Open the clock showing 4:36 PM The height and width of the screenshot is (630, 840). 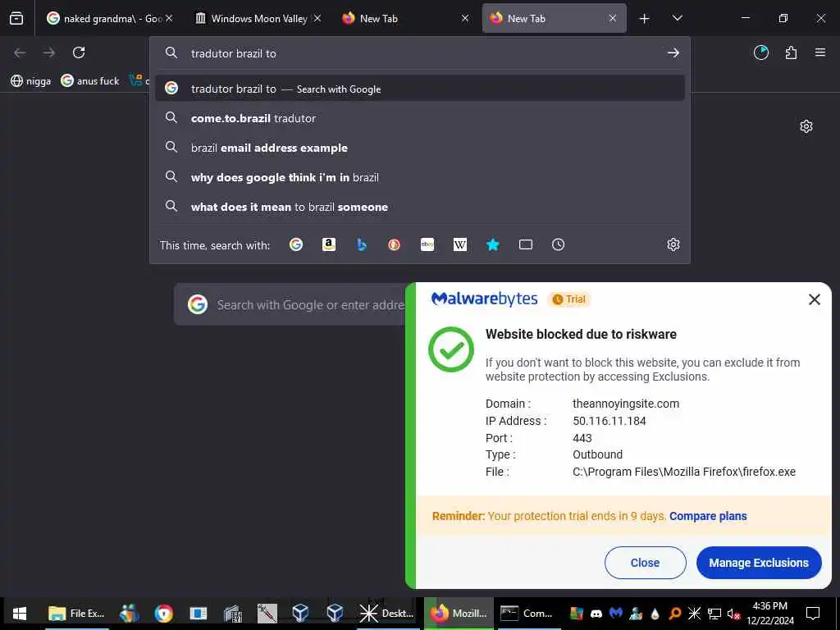coord(769,614)
